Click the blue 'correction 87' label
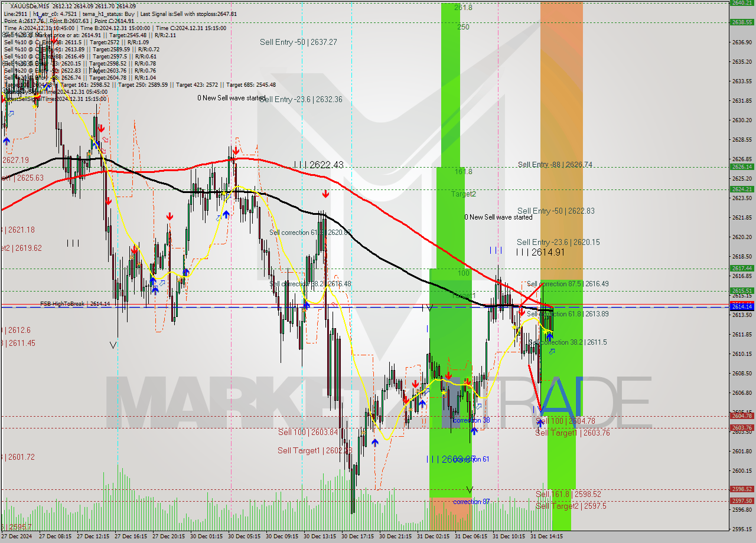Screen dimensions: 756x543 point(471,502)
